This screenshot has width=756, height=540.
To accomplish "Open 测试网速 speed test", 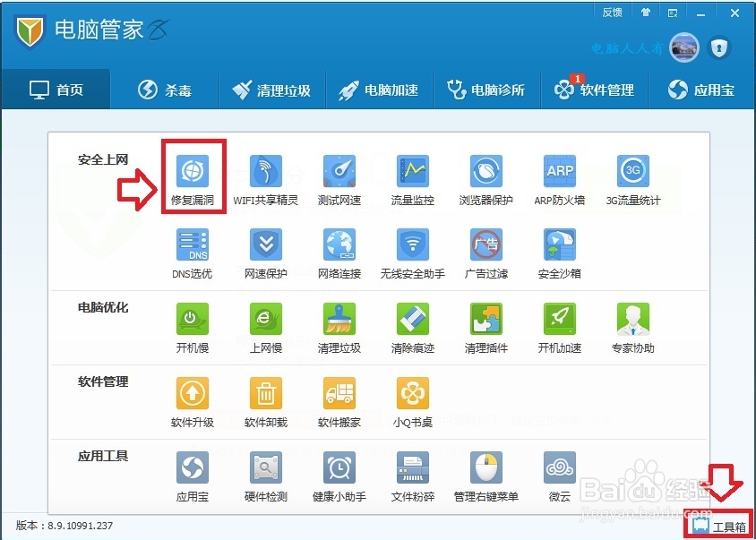I will [x=339, y=179].
